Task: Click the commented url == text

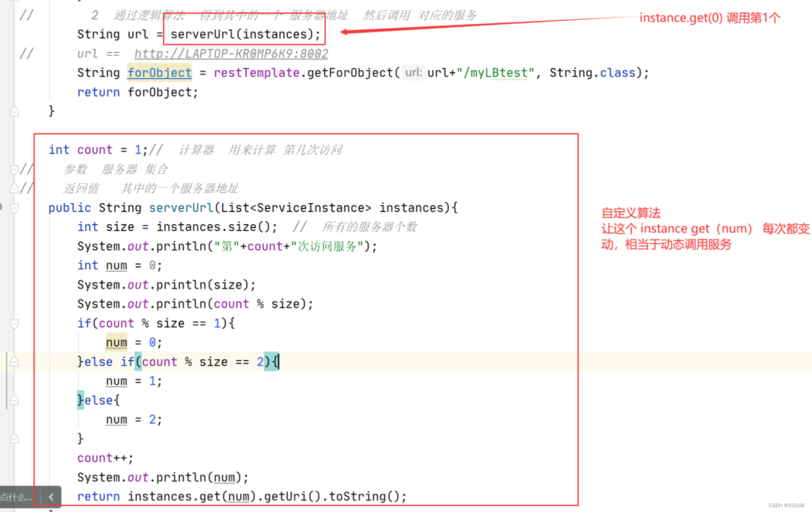Action: (x=98, y=54)
